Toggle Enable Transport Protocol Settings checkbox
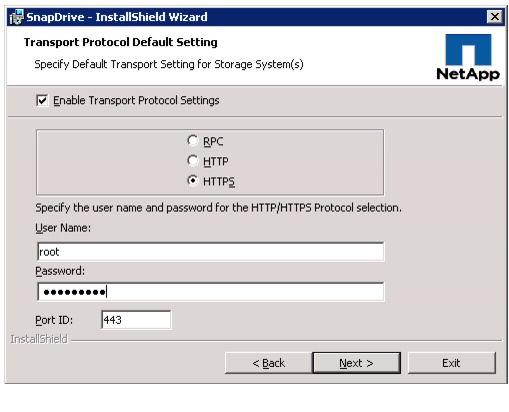This screenshot has width=509, height=412. click(x=42, y=100)
